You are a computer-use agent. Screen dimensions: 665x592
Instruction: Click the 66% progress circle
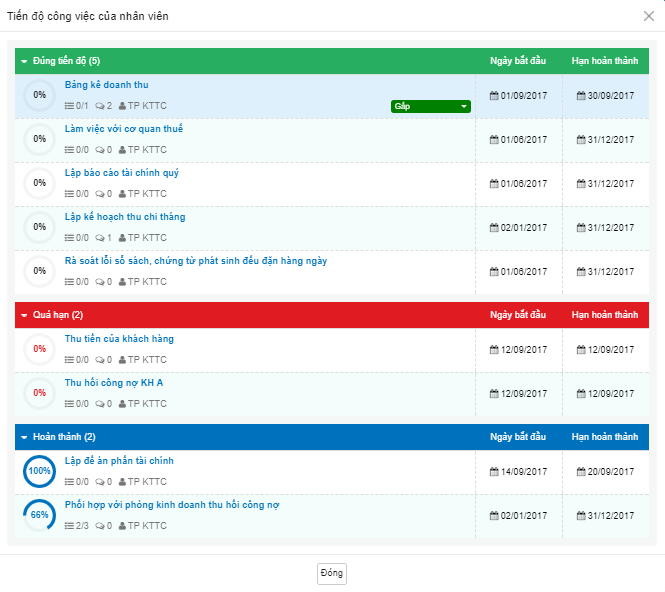(40, 515)
